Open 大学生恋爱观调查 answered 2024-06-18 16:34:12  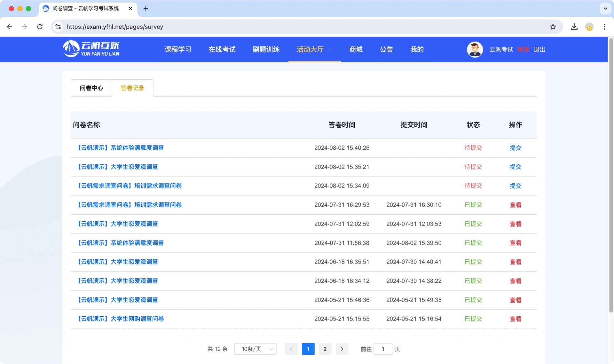[x=117, y=281]
